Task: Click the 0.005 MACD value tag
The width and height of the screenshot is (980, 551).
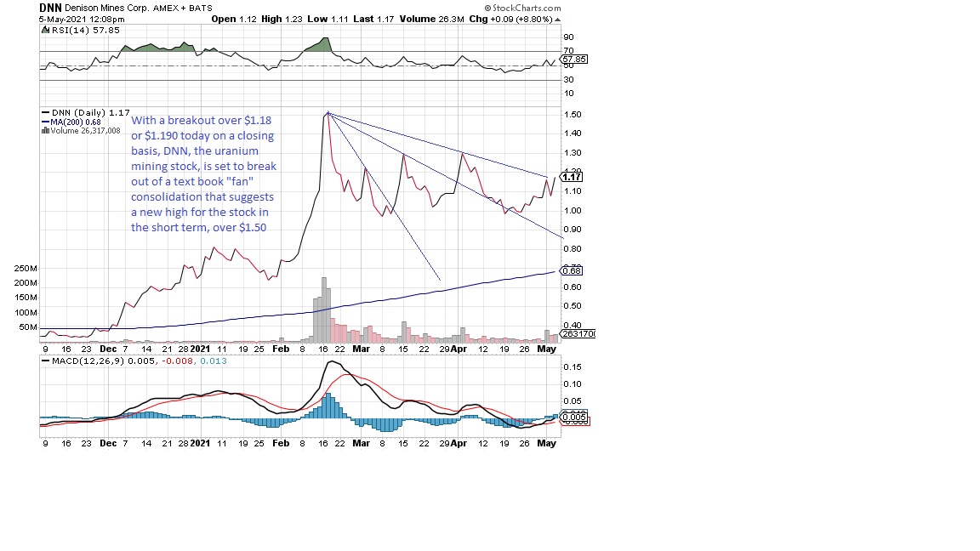Action: click(574, 417)
